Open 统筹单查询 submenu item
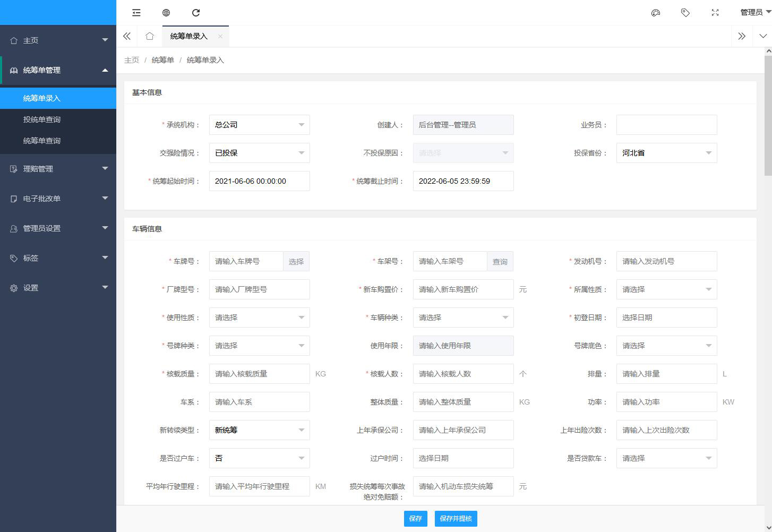The image size is (772, 532). [58, 141]
